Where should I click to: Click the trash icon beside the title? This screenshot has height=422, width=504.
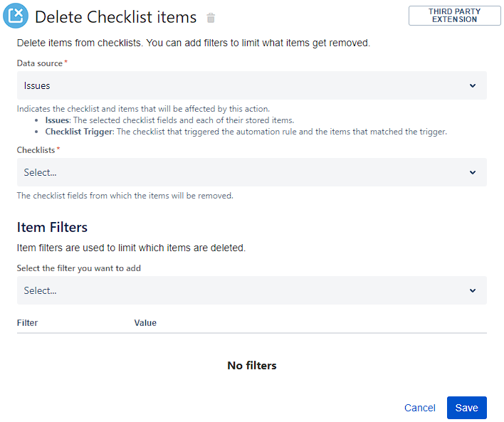coord(211,18)
